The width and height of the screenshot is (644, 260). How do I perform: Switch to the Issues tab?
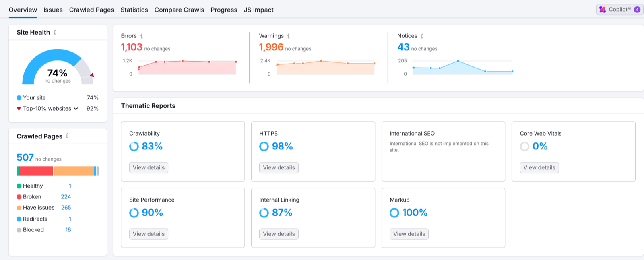pos(53,10)
